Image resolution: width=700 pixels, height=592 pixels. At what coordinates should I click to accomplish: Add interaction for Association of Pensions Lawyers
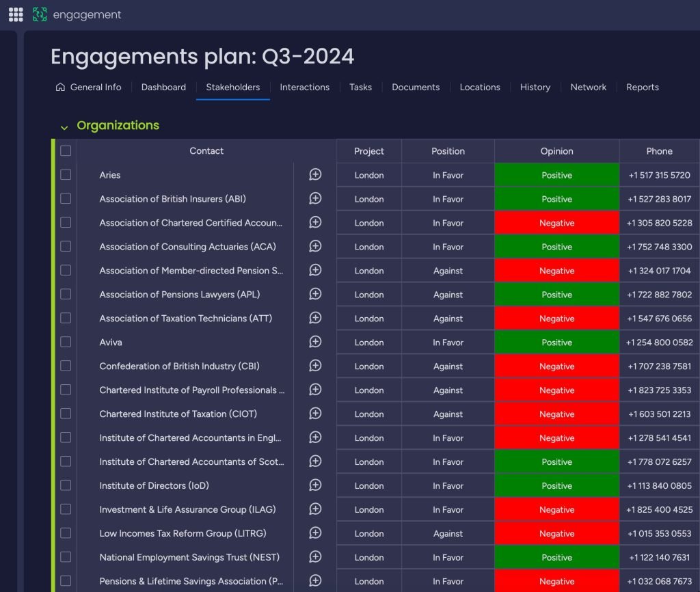click(x=315, y=294)
